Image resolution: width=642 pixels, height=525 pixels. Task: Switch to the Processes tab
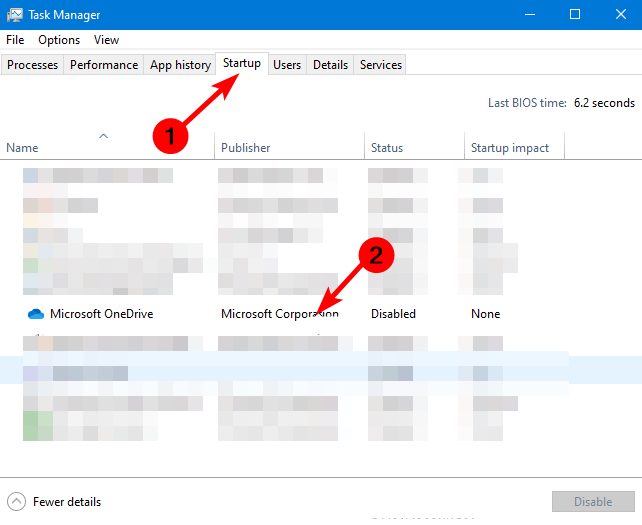(33, 65)
